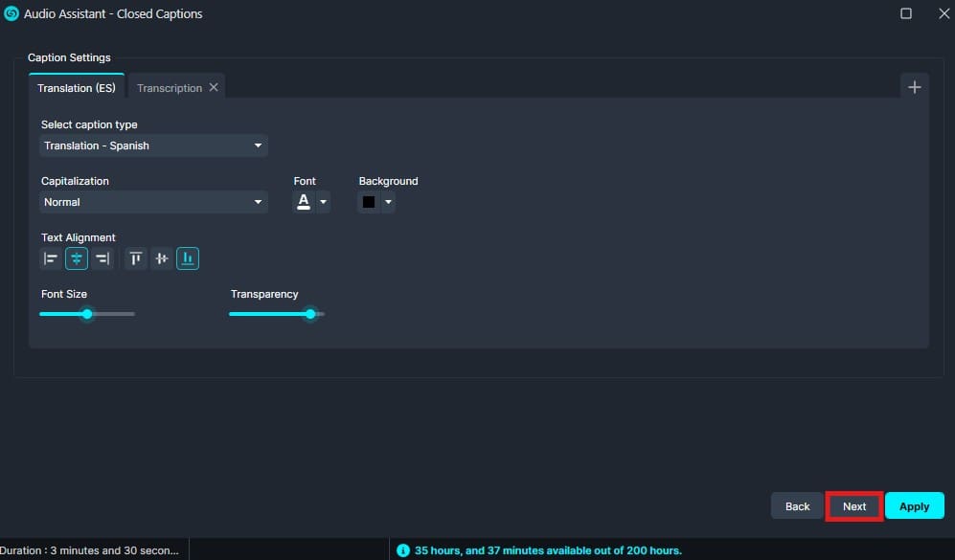
Task: Close the Transcription tab
Action: click(x=214, y=87)
